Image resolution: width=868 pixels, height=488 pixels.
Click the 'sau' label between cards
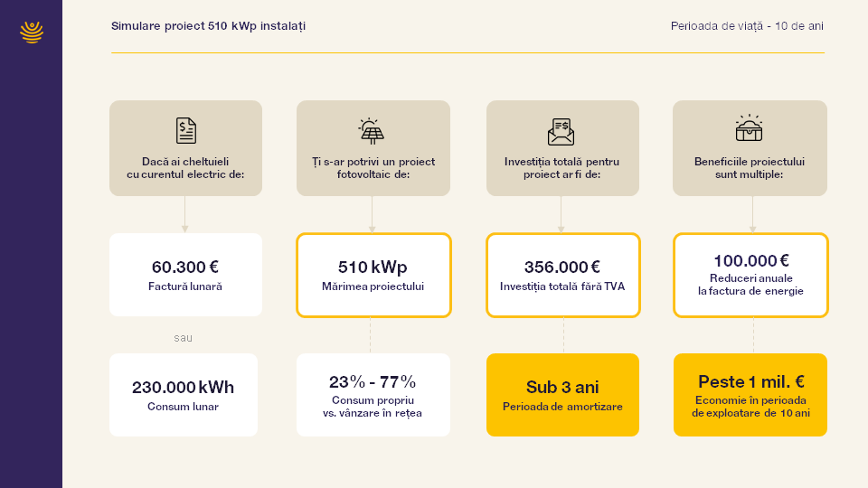(x=184, y=337)
